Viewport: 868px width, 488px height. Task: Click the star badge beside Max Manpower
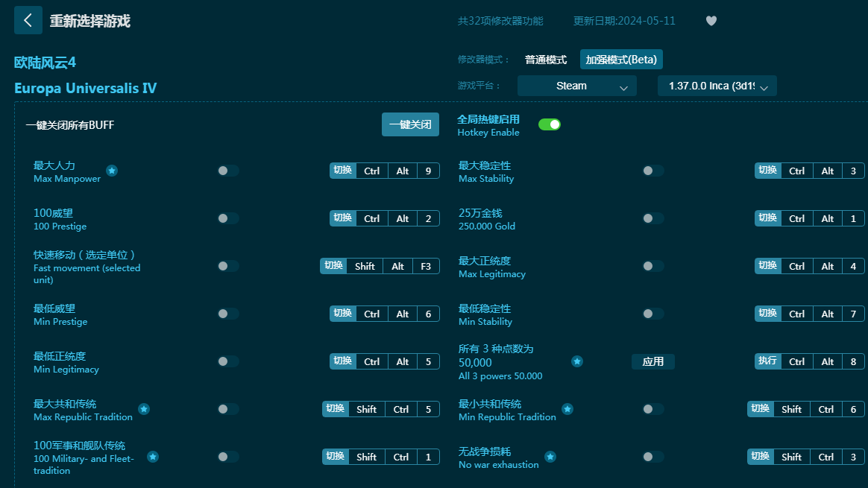[112, 171]
